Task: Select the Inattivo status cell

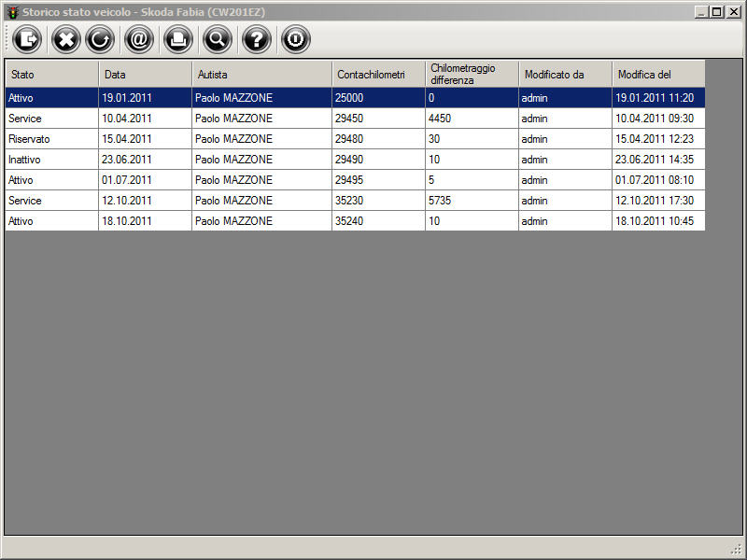Action: (x=52, y=159)
